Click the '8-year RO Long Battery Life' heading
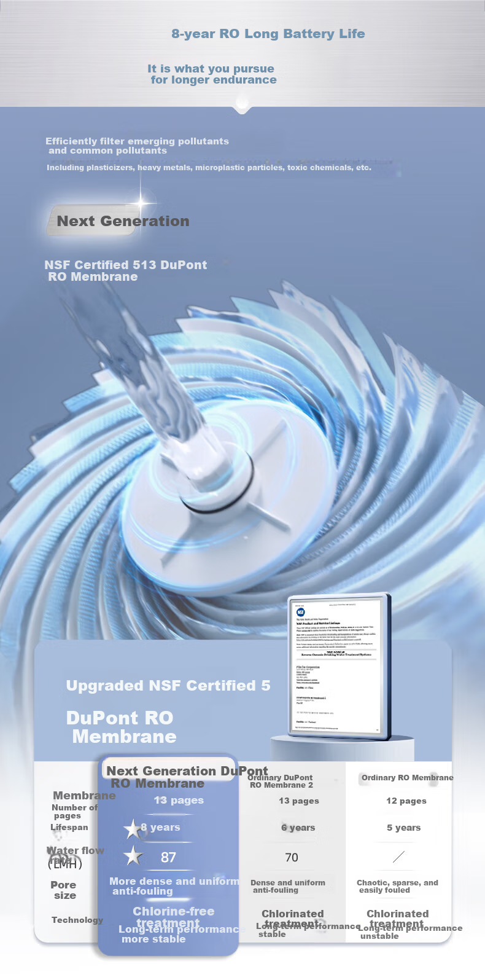Viewport: 485px width, 980px height. pyautogui.click(x=268, y=34)
